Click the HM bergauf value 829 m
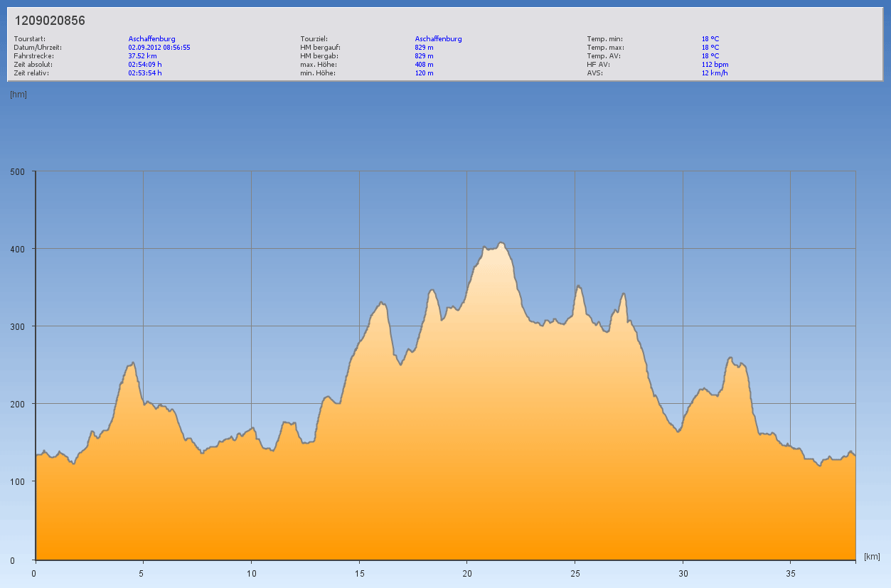 pos(424,47)
